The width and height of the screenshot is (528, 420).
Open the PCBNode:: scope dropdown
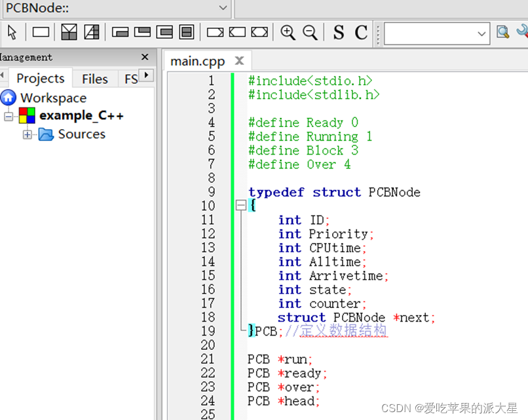(223, 8)
